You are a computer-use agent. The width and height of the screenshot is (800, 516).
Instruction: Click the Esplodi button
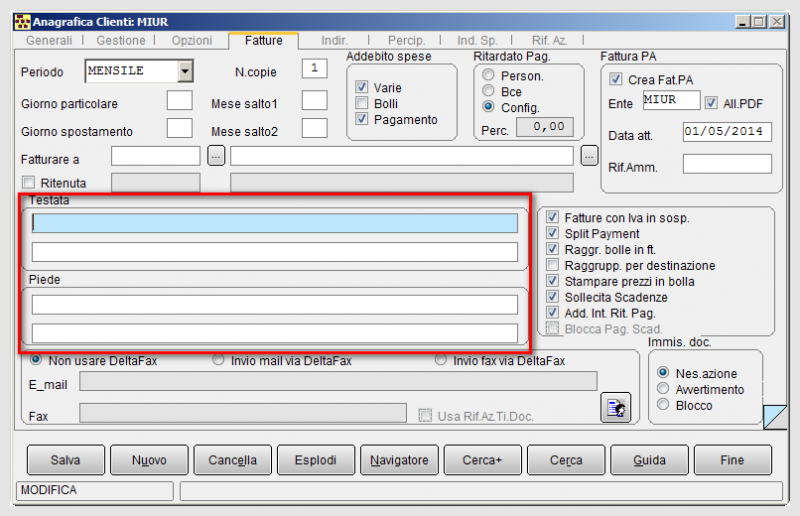316,460
